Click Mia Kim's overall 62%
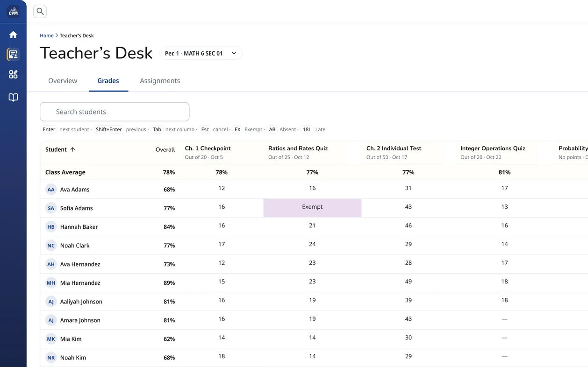Viewport: 588px width, 367px height. (x=169, y=339)
